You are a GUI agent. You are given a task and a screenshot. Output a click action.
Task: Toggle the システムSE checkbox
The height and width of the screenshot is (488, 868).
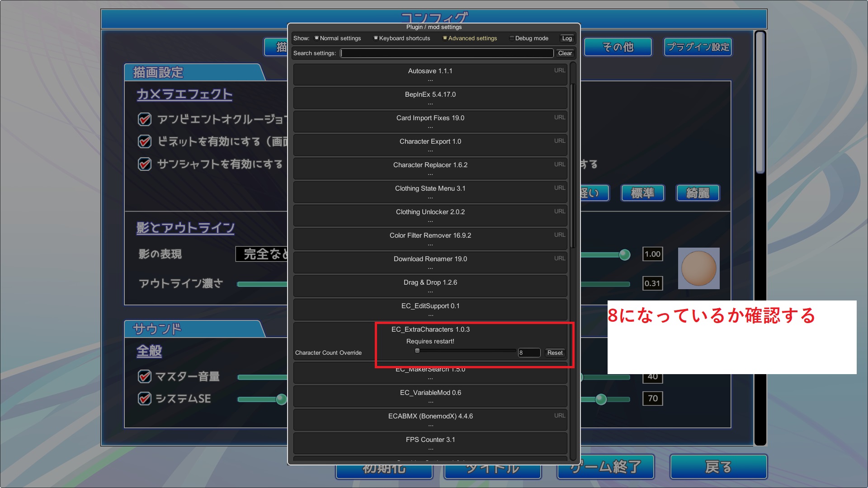coord(144,399)
